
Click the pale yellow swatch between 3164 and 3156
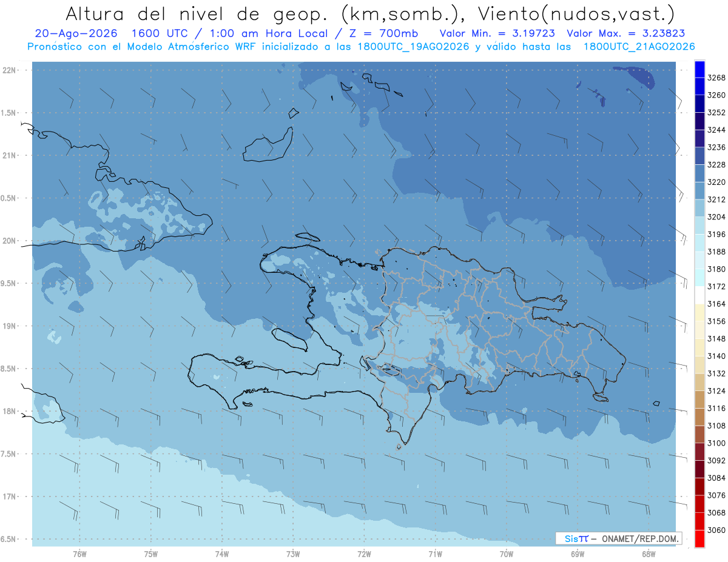click(x=699, y=312)
